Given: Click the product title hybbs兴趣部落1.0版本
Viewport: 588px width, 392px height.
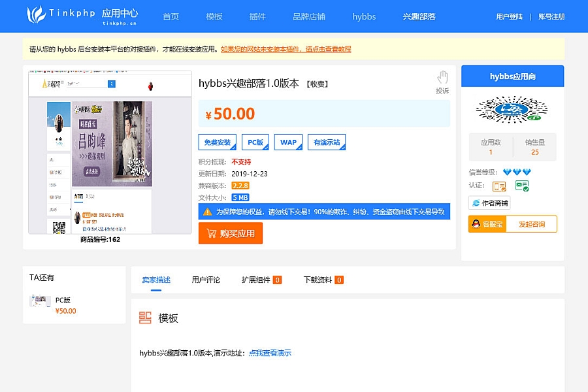Looking at the screenshot, I should pyautogui.click(x=249, y=83).
